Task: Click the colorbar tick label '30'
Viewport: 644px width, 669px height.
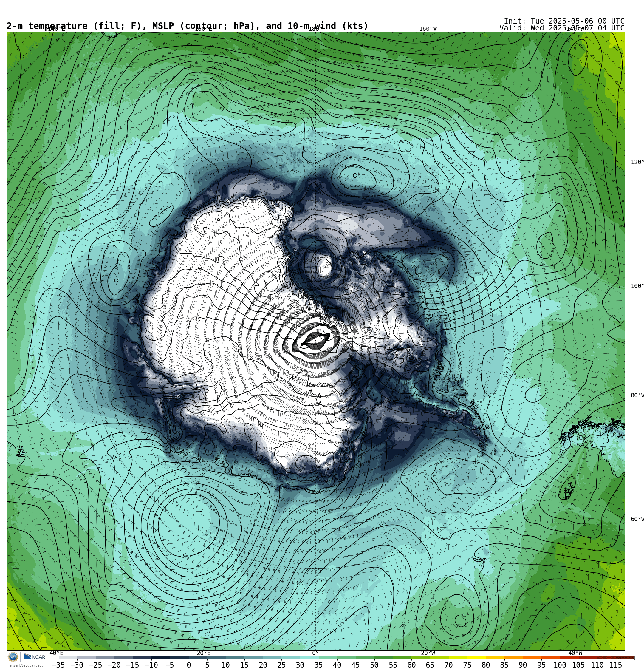Action: [300, 665]
